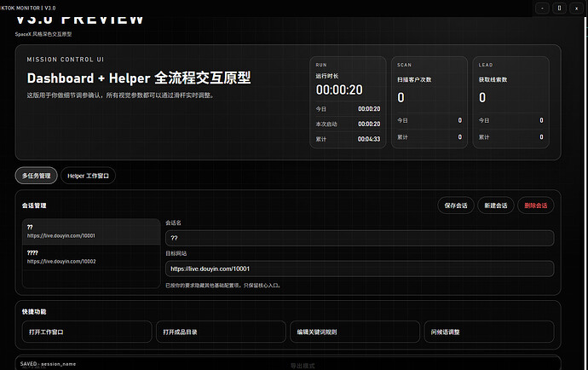Click the 获取线索数 label in LEAD card
The height and width of the screenshot is (370, 588).
coord(493,79)
